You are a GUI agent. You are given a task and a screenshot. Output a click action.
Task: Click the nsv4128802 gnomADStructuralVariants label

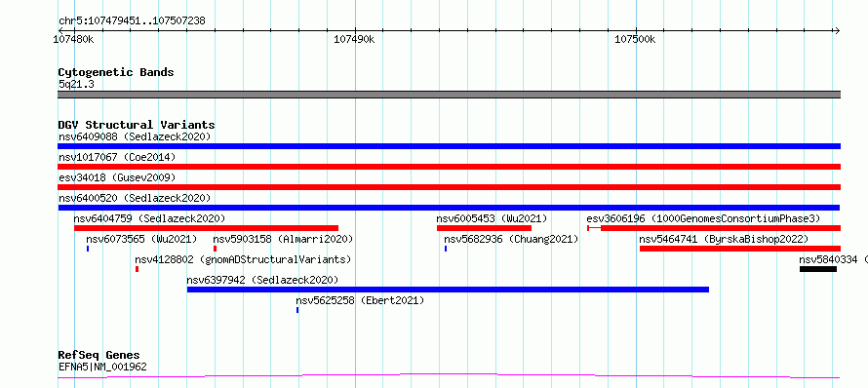243,259
